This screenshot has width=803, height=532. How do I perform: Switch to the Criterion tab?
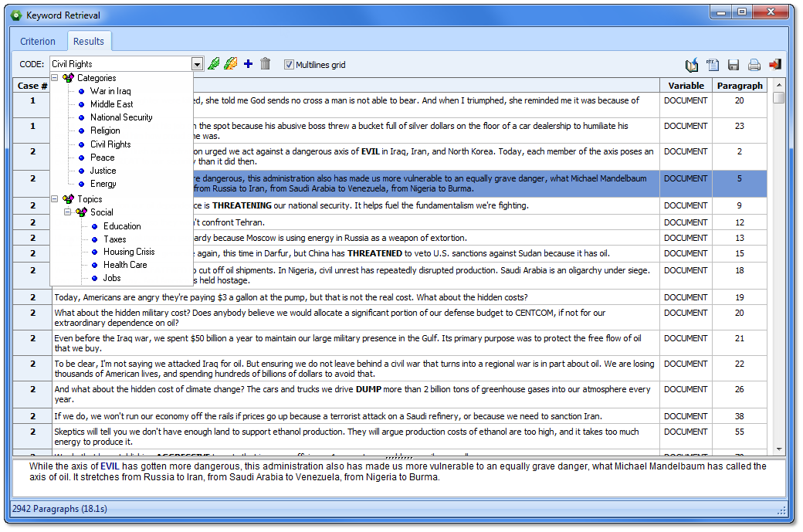[38, 42]
